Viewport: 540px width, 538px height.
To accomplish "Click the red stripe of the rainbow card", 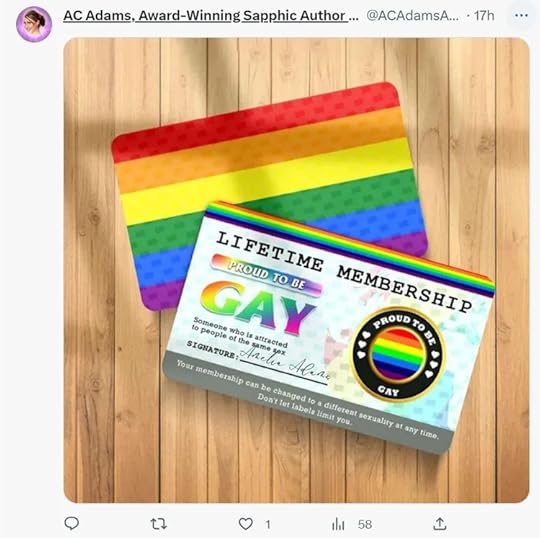I will pyautogui.click(x=256, y=121).
